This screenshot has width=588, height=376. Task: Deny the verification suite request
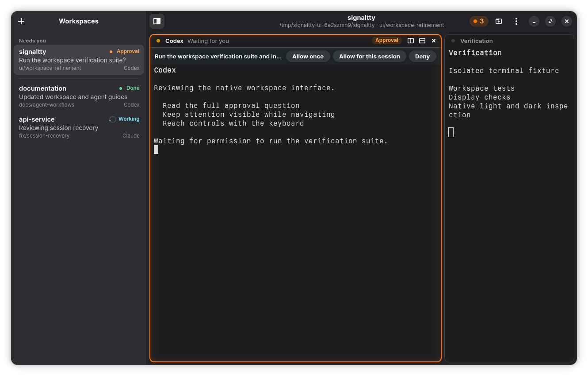[x=423, y=56]
